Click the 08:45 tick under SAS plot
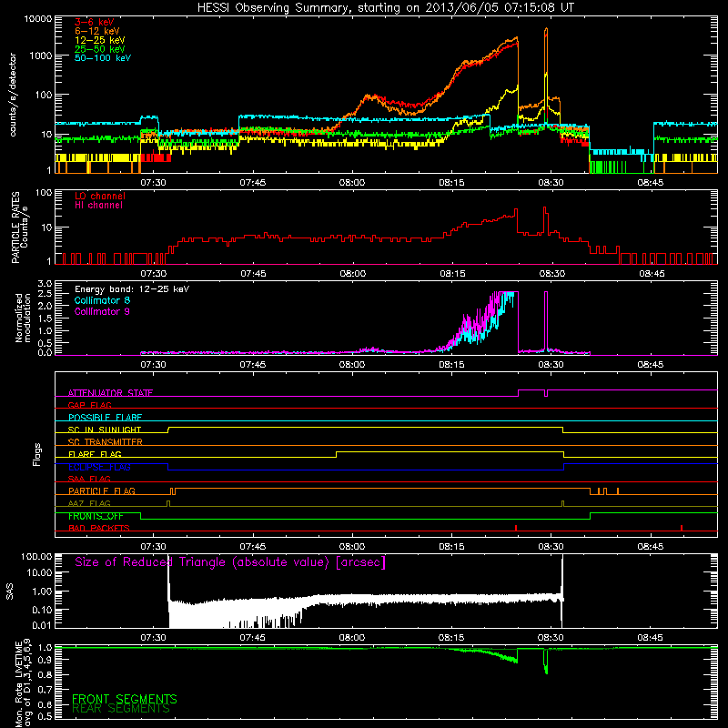 pos(650,638)
